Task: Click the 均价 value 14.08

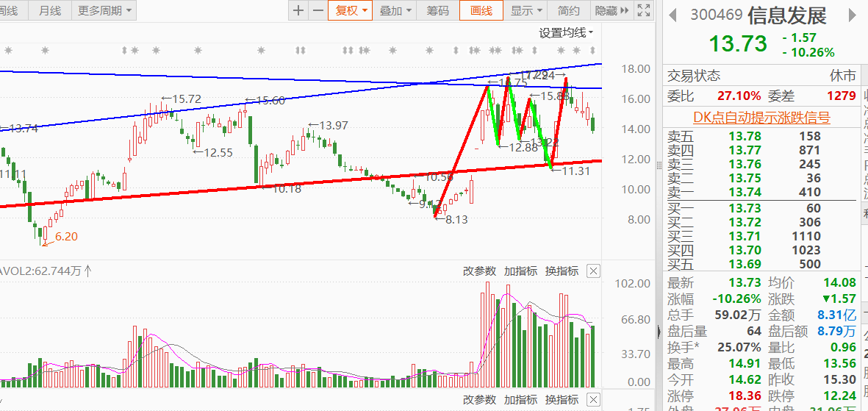Action: tap(840, 284)
